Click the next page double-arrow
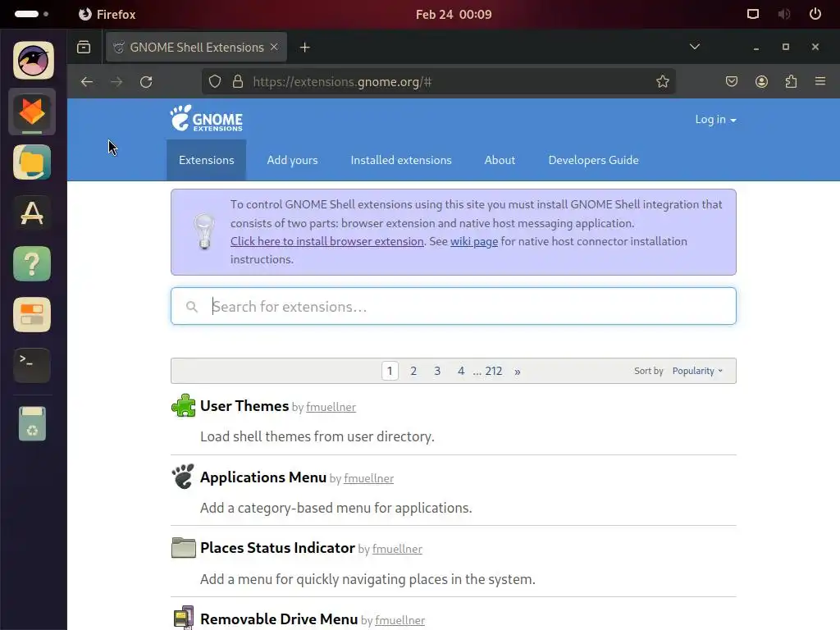 [518, 372]
